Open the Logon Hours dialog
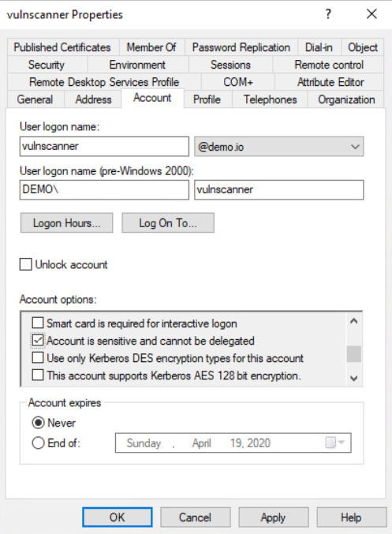The width and height of the screenshot is (392, 534). tap(67, 223)
